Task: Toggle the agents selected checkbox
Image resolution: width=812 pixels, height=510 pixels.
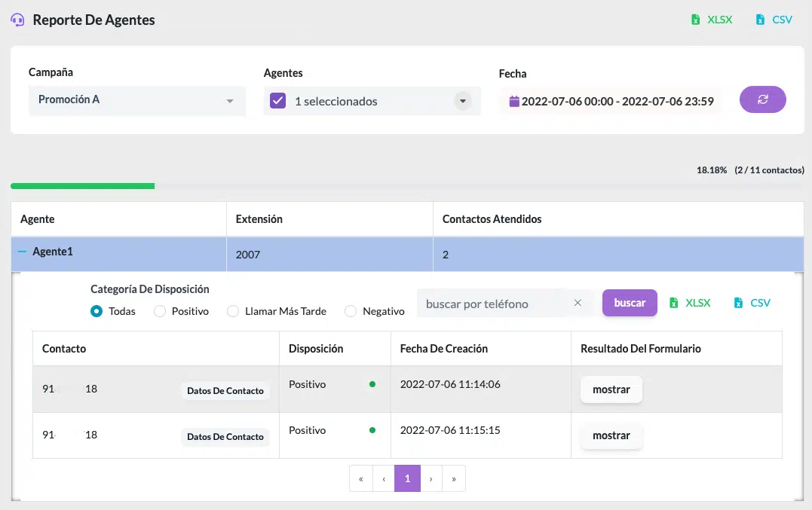Action: pos(278,100)
